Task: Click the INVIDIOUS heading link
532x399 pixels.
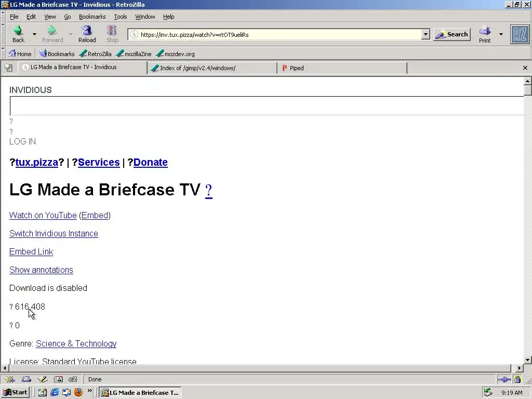Action: tap(31, 90)
